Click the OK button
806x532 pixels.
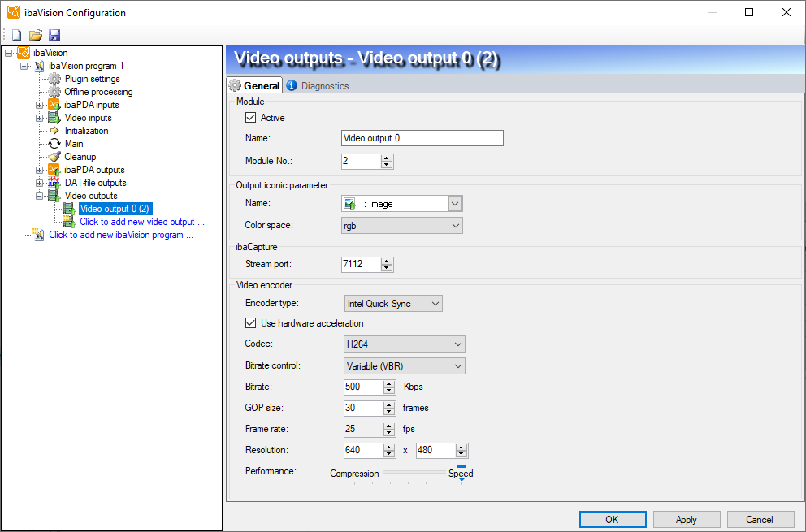612,519
